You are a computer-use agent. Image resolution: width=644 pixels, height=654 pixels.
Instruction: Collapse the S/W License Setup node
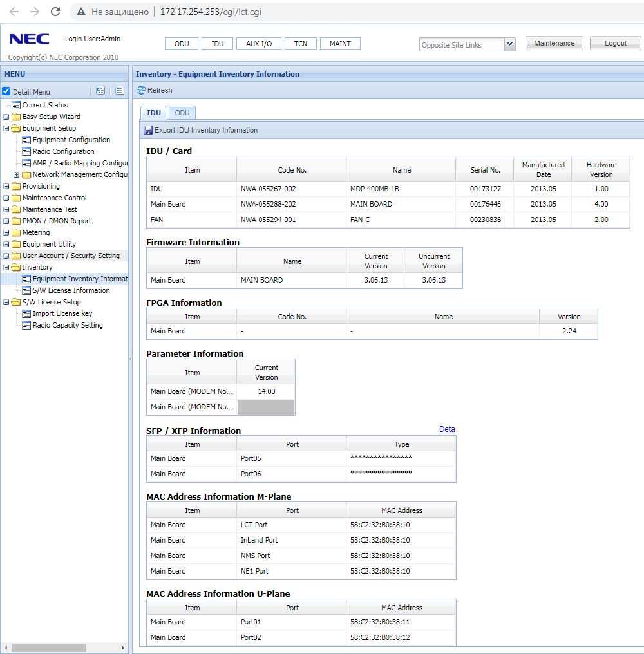tap(6, 302)
